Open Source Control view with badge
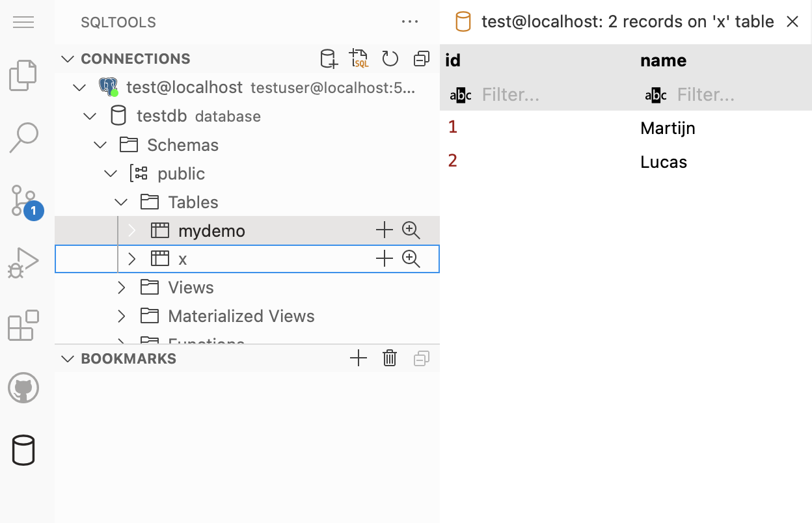The height and width of the screenshot is (523, 812). pyautogui.click(x=23, y=200)
